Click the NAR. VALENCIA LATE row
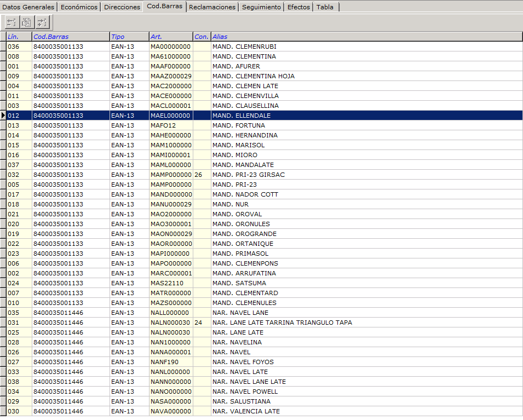 pos(246,411)
